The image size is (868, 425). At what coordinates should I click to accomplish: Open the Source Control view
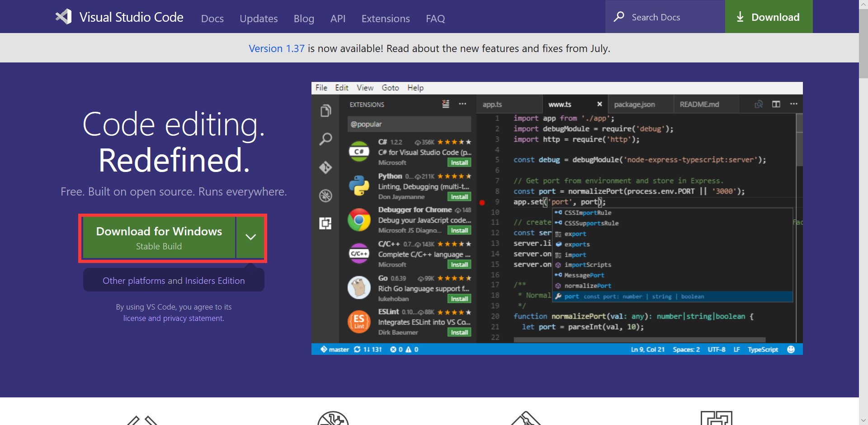[326, 167]
